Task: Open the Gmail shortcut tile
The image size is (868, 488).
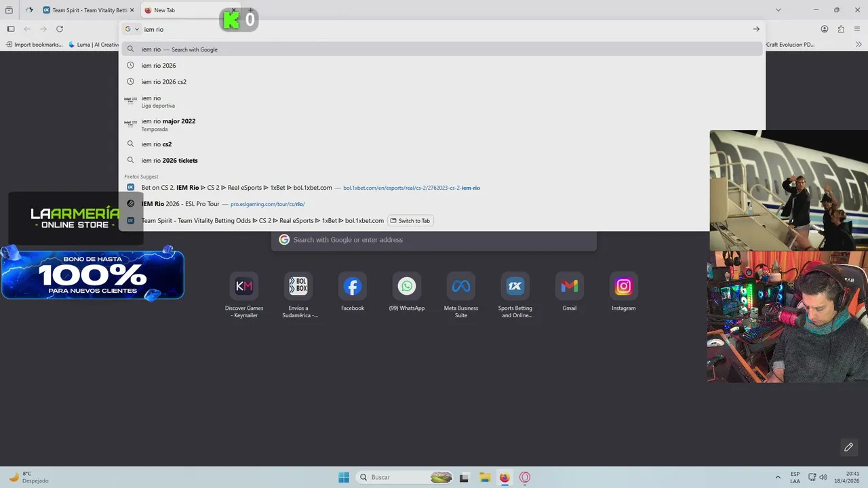Action: click(x=570, y=291)
